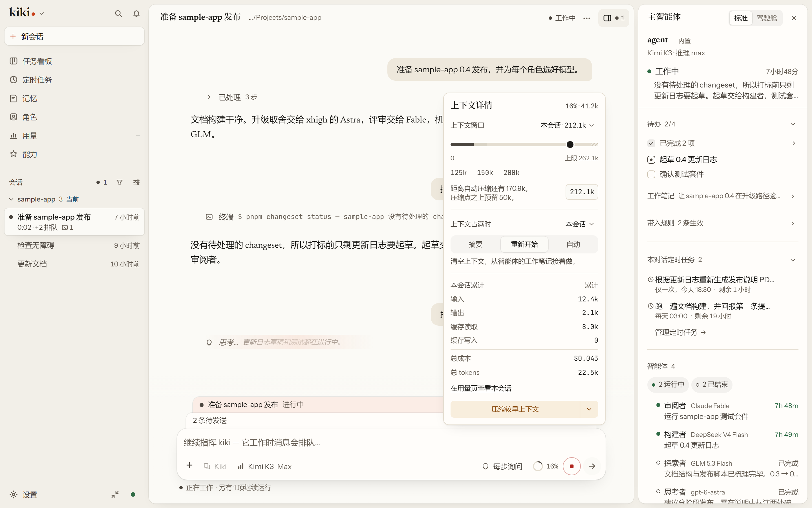This screenshot has height=508, width=812.
Task: Click the context window slider handle
Action: coord(570,144)
